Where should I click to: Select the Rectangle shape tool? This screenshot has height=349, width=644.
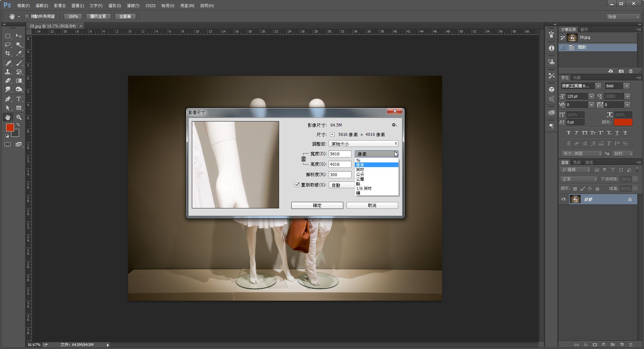(x=19, y=108)
